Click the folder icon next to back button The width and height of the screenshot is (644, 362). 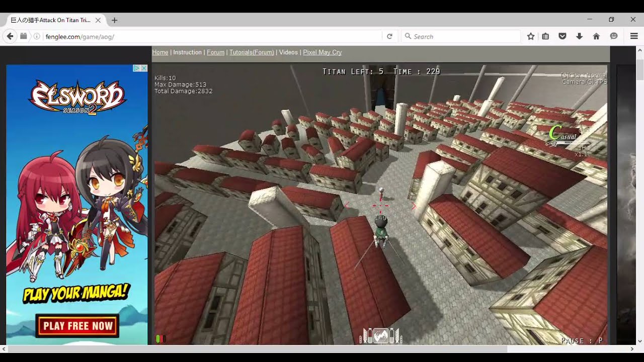23,36
